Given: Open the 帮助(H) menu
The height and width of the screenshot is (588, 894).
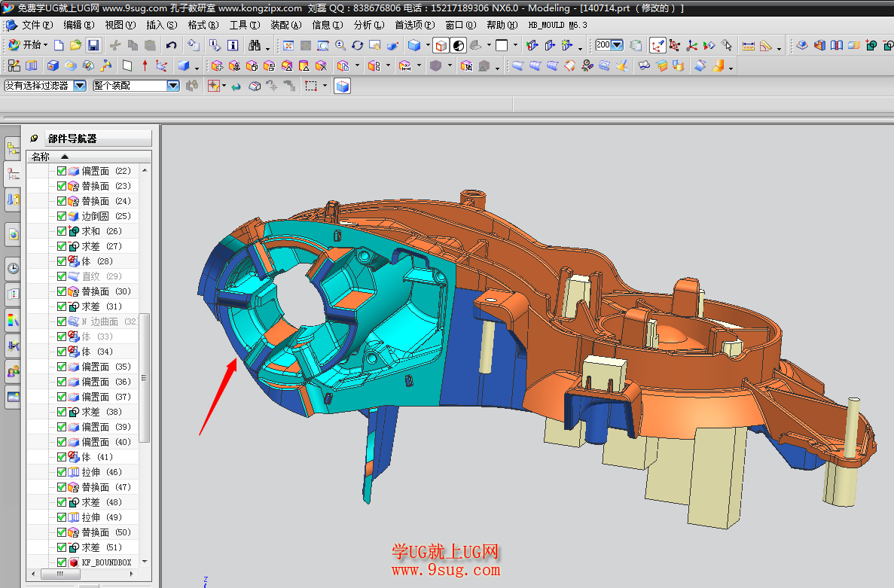Looking at the screenshot, I should click(502, 25).
